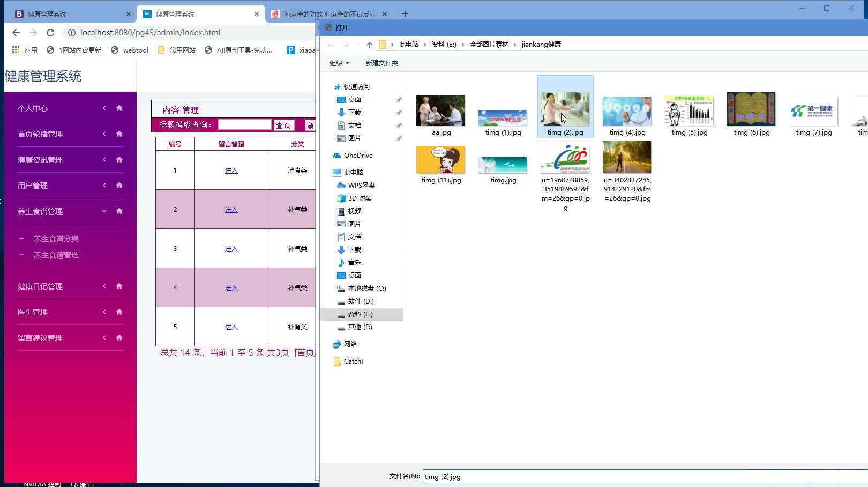Click the browser back arrow
Image resolution: width=868 pixels, height=487 pixels.
pos(16,32)
